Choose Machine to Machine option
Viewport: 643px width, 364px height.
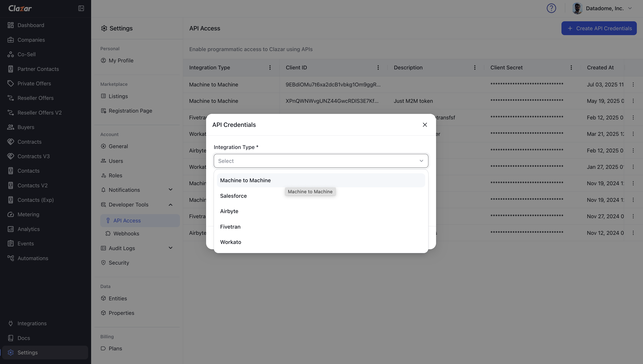coord(321,180)
